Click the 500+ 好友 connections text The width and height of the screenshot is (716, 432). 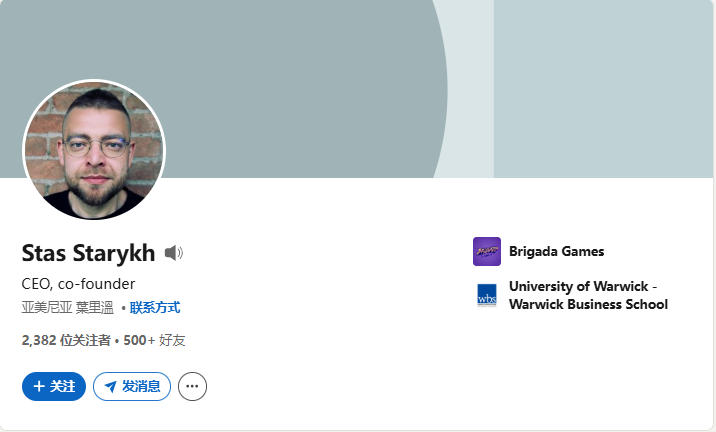(x=154, y=340)
